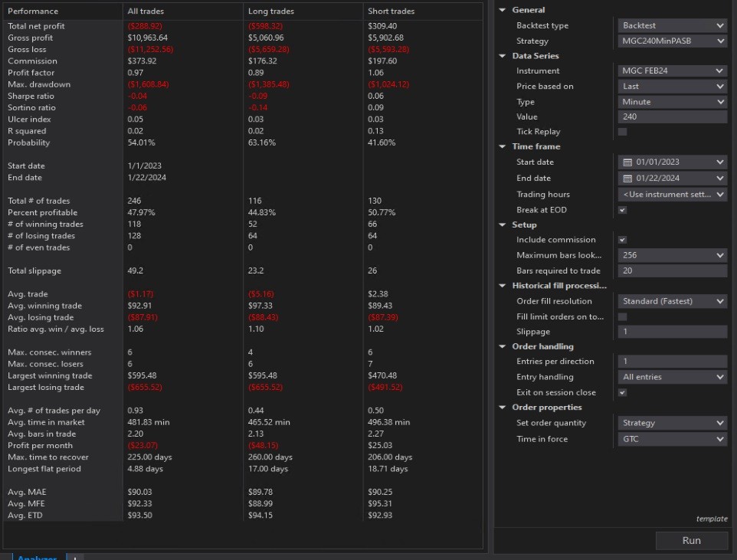
Task: Open the Strategy MGC240MinPASB dropdown
Action: [672, 41]
